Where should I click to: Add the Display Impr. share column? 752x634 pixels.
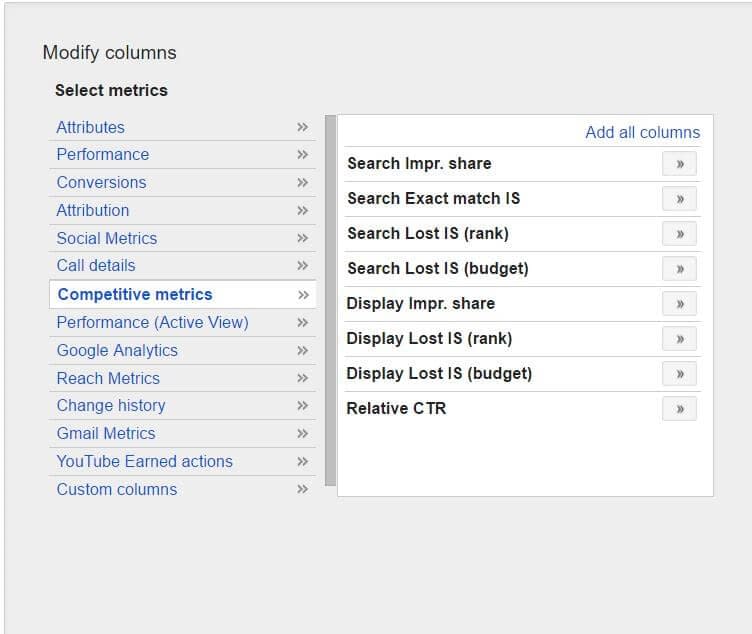pos(679,304)
